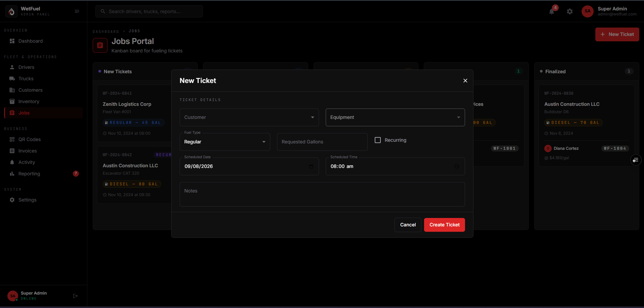Open the Austin Construction LLC Bulldozer D6 card

coord(587,126)
